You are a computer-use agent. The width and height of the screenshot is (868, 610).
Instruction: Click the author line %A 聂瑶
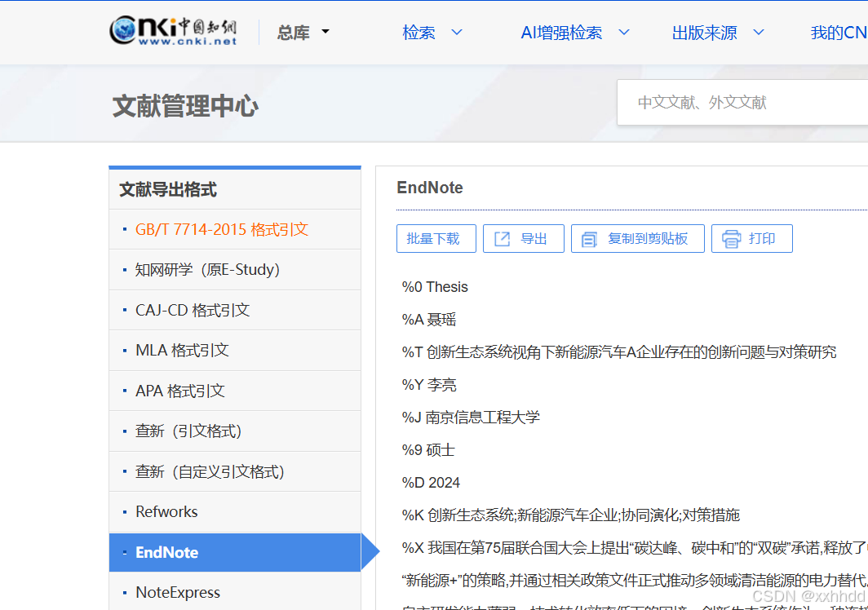click(429, 320)
